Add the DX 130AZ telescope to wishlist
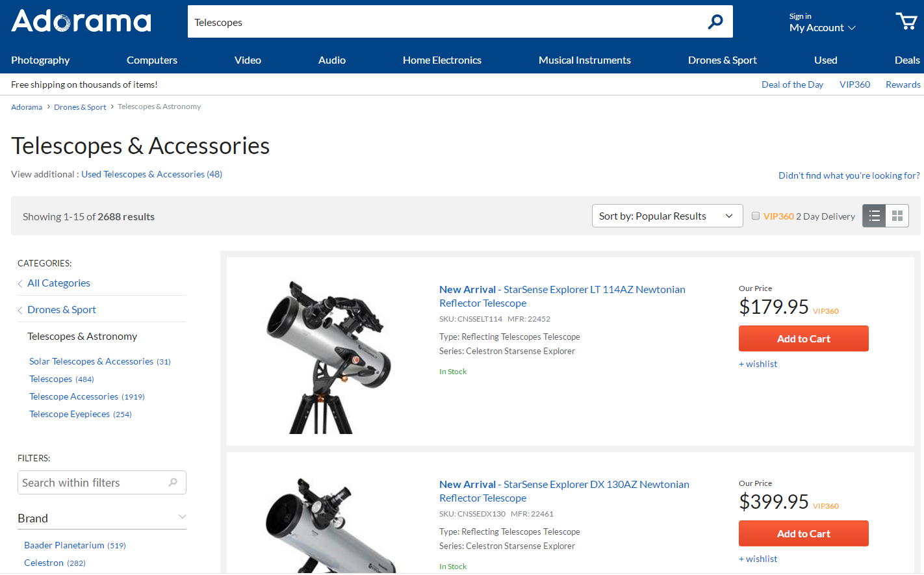 [x=758, y=559]
